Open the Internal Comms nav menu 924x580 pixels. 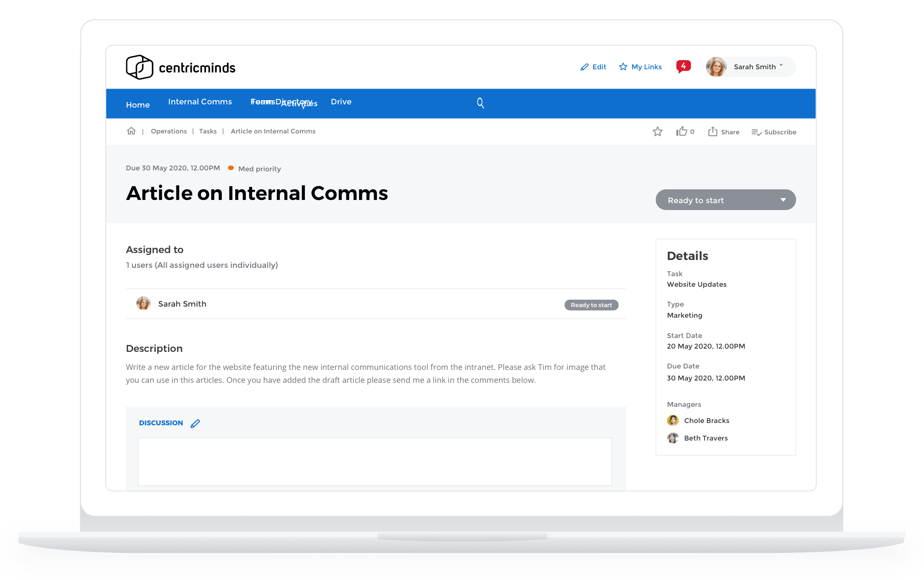pyautogui.click(x=200, y=102)
